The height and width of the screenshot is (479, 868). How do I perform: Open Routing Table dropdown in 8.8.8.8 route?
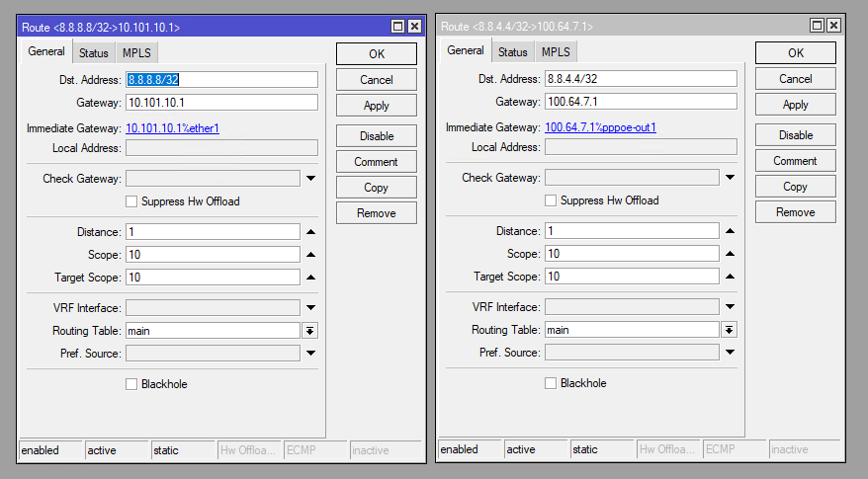coord(310,331)
